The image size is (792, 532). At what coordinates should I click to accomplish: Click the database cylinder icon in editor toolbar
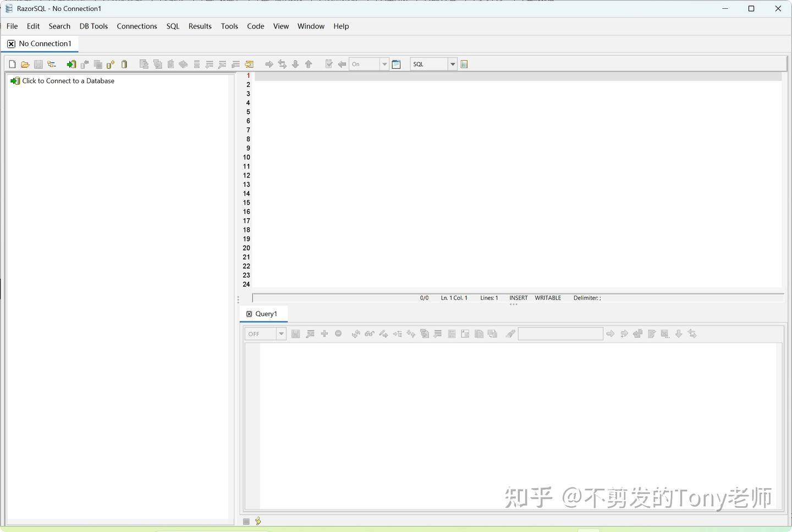124,64
